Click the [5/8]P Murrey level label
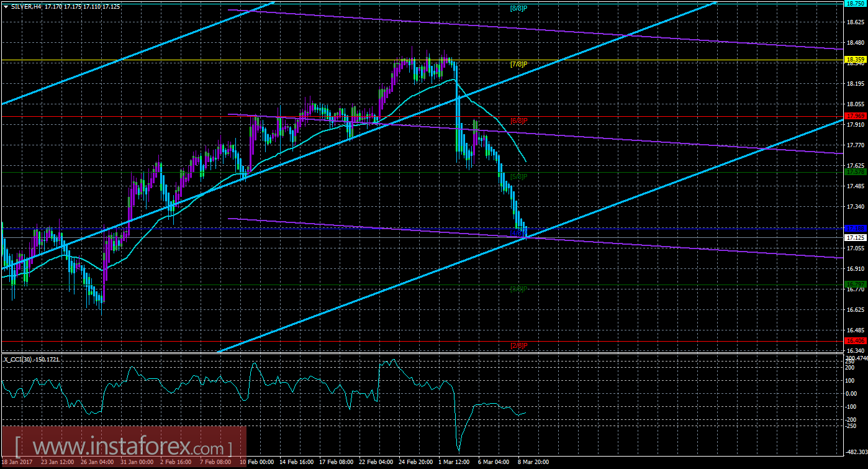Image resolution: width=868 pixels, height=469 pixels. point(518,177)
